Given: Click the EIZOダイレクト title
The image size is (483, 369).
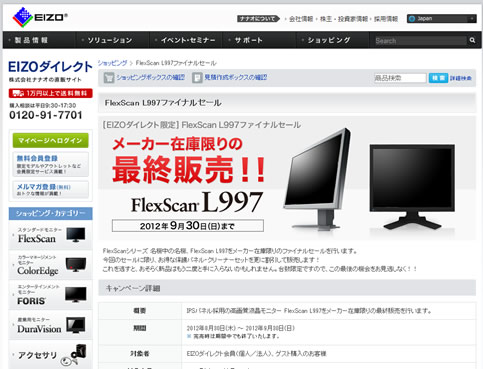Looking at the screenshot, I should coord(50,67).
